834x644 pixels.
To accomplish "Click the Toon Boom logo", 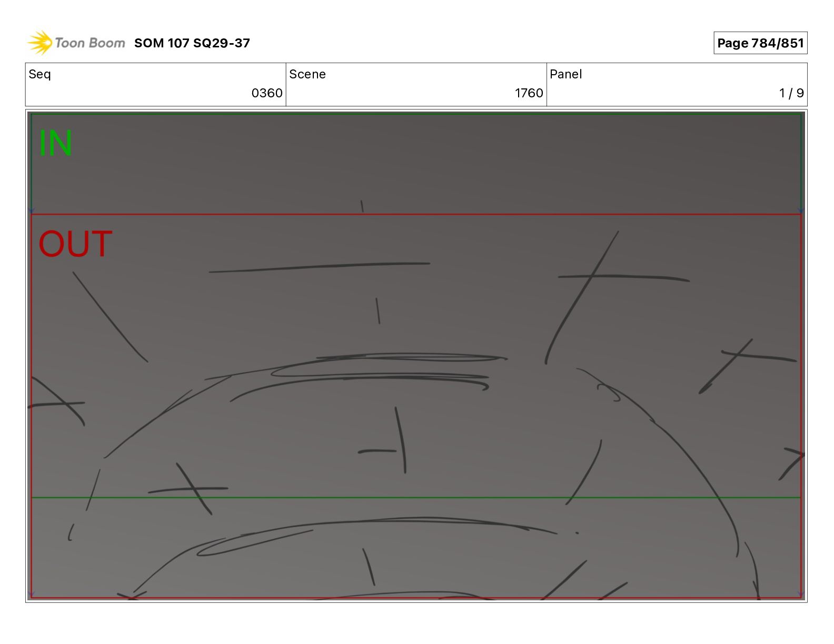I will [x=76, y=43].
